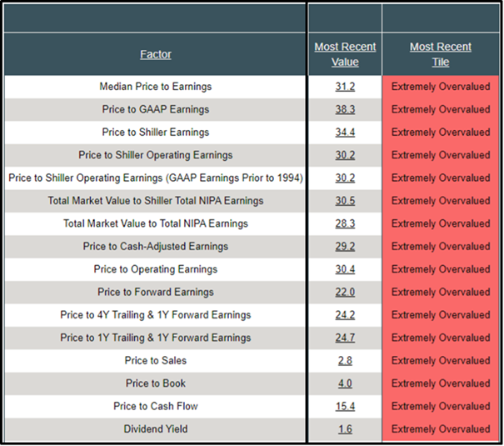Click the Dividend Yield row label
Screen dimensions: 504x446
click(156, 429)
